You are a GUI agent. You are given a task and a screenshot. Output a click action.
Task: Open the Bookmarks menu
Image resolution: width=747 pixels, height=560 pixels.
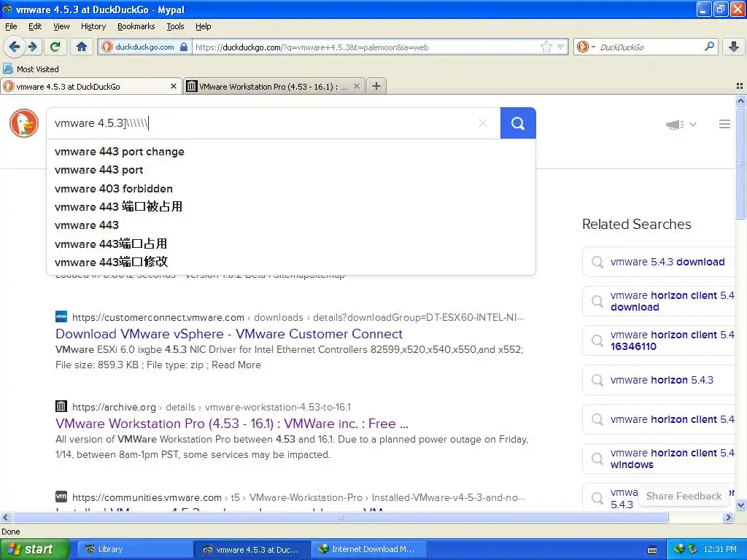tap(136, 26)
